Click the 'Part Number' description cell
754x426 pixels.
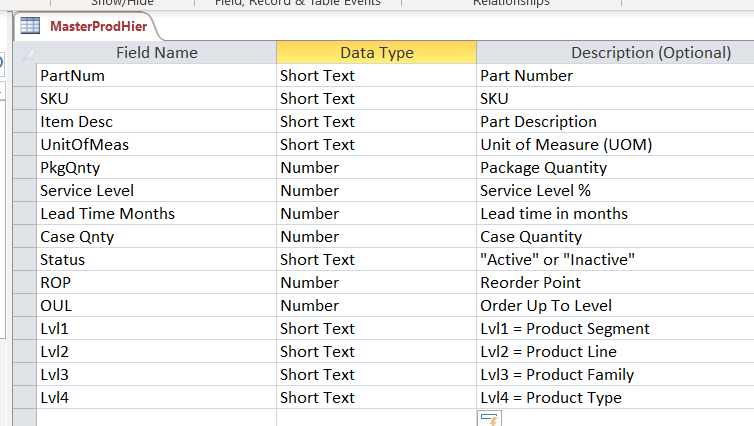tap(616, 75)
